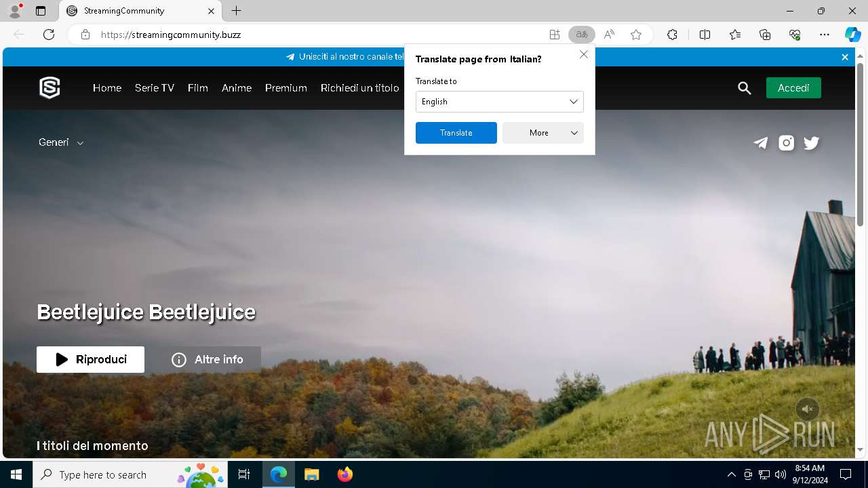Screen dimensions: 868x488
Task: Refresh the page
Action: (49, 35)
